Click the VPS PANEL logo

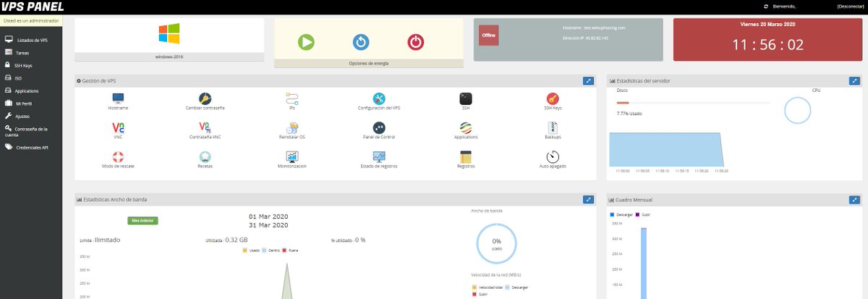point(33,7)
